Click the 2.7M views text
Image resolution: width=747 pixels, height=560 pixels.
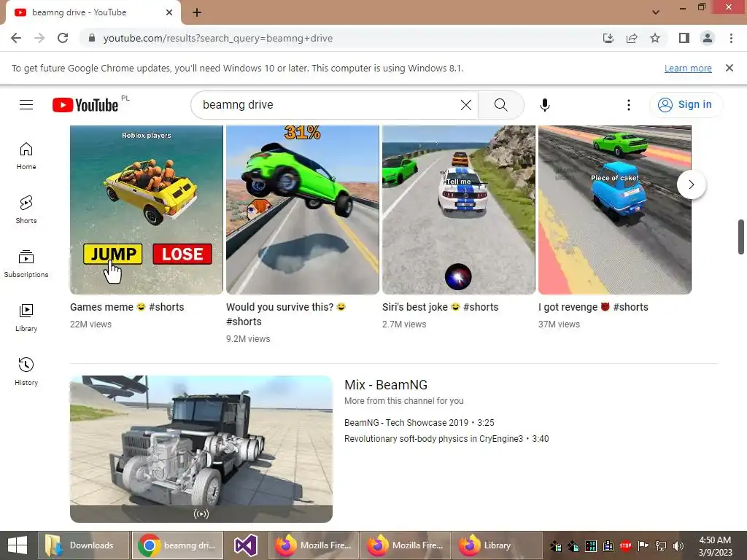click(404, 324)
